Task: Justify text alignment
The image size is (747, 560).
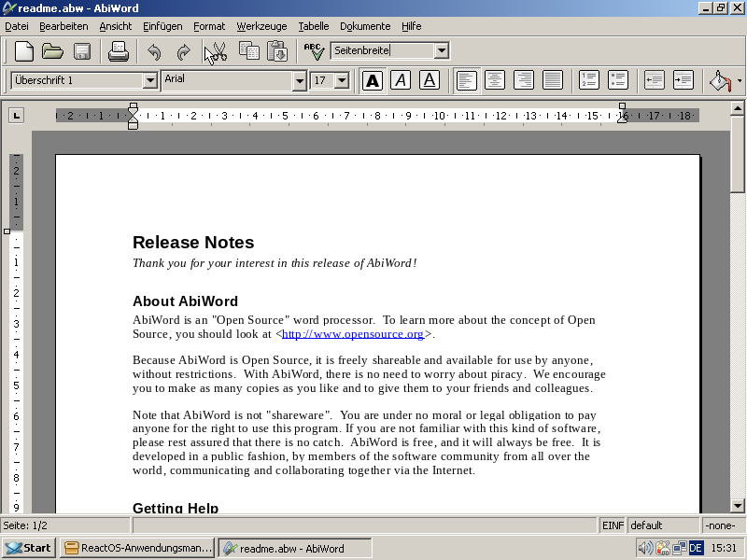Action: [x=553, y=80]
